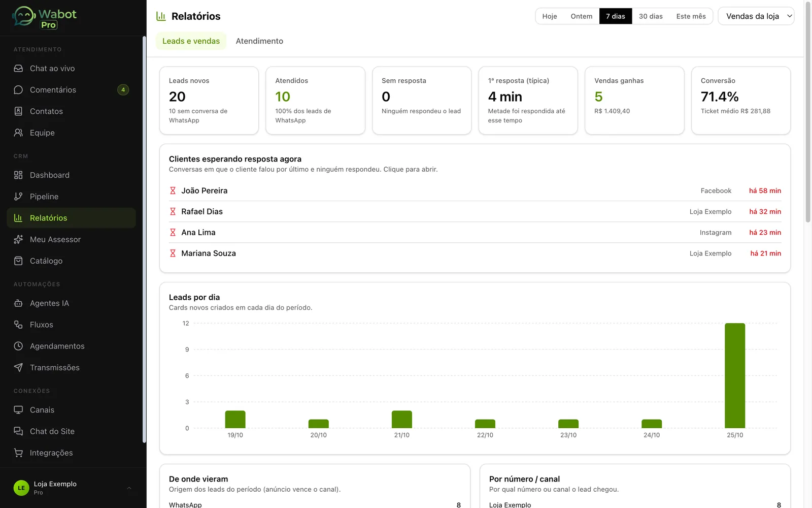Click the hourglass icon beside Ana Lima
The width and height of the screenshot is (812, 508).
click(173, 232)
